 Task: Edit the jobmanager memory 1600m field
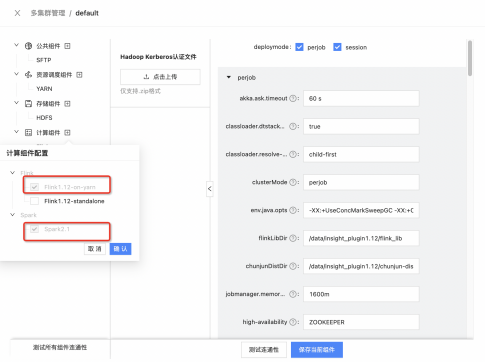pyautogui.click(x=361, y=294)
